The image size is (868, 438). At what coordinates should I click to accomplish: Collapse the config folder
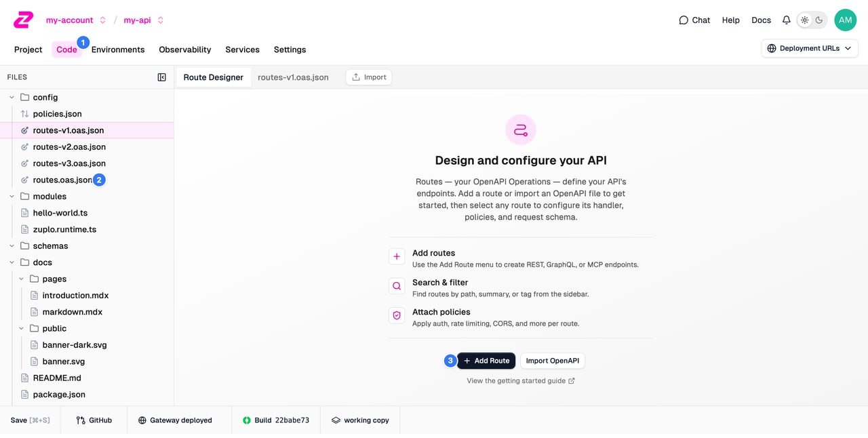click(x=12, y=98)
